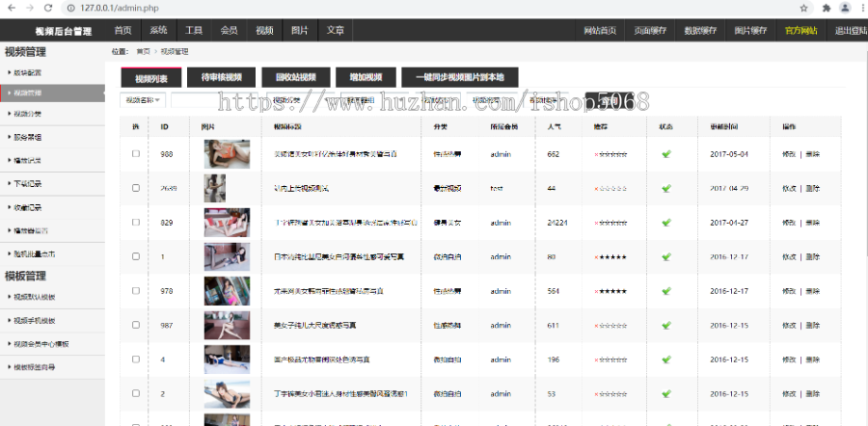Click the browser back arrow
Viewport: 868px width, 426px height.
click(x=10, y=8)
